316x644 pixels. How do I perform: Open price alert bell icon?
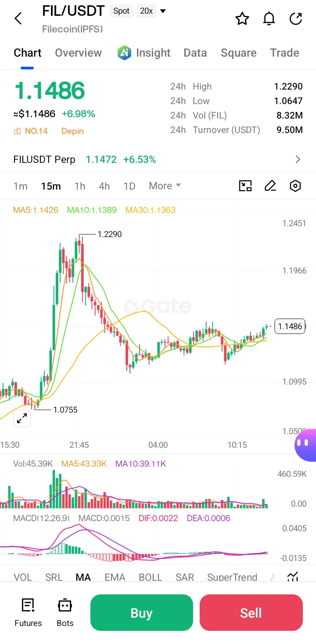pyautogui.click(x=269, y=19)
